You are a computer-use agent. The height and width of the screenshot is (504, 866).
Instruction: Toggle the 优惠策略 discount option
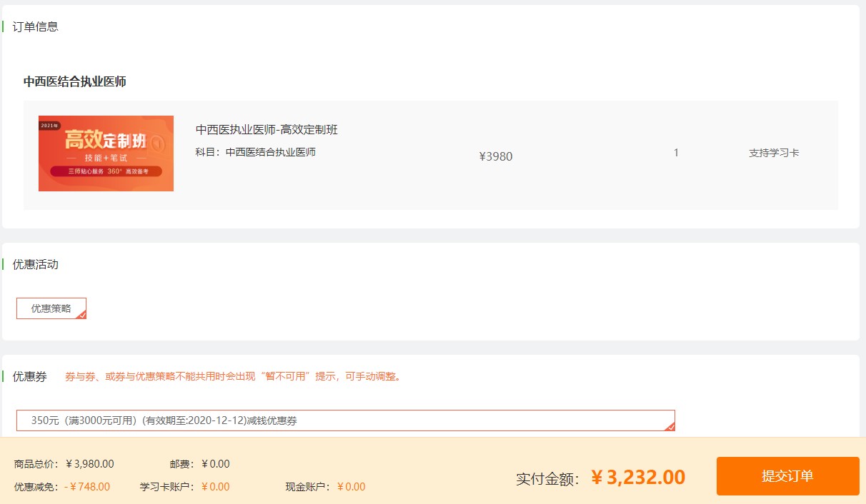(51, 308)
